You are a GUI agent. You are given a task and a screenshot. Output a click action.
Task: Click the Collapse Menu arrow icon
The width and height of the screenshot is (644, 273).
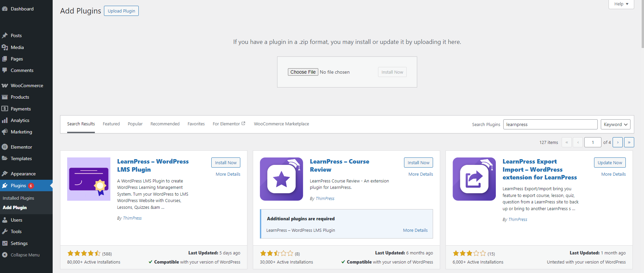(x=5, y=255)
